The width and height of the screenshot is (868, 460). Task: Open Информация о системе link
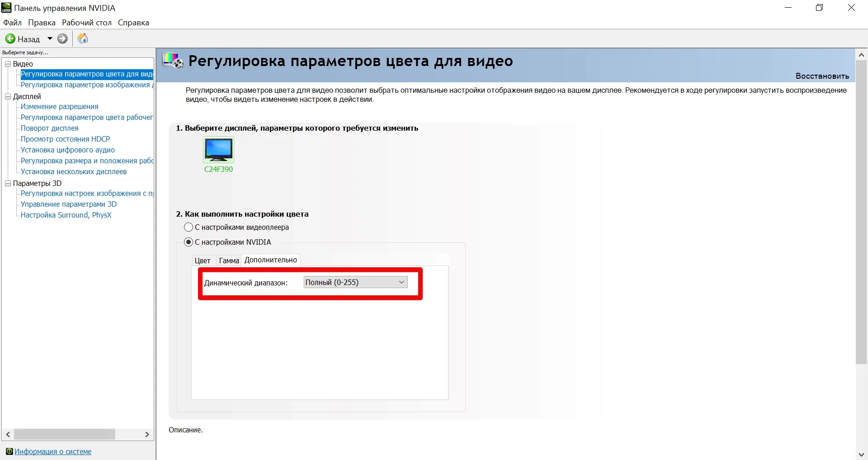pyautogui.click(x=53, y=451)
